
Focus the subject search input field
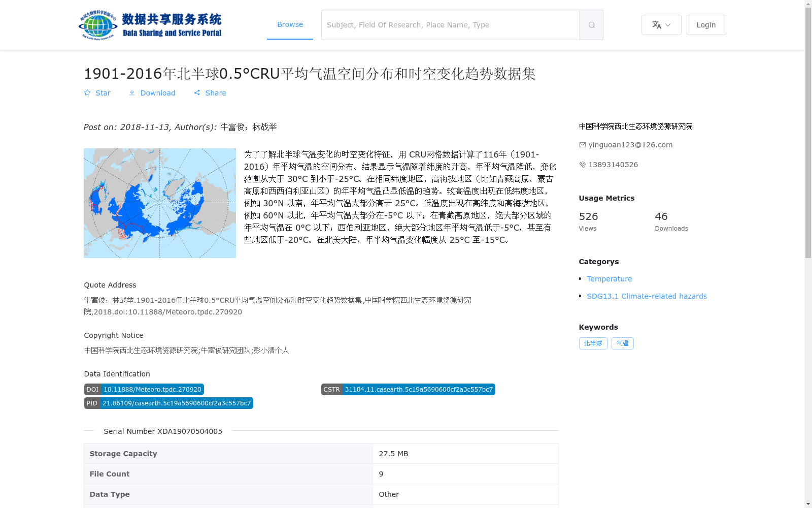point(450,25)
